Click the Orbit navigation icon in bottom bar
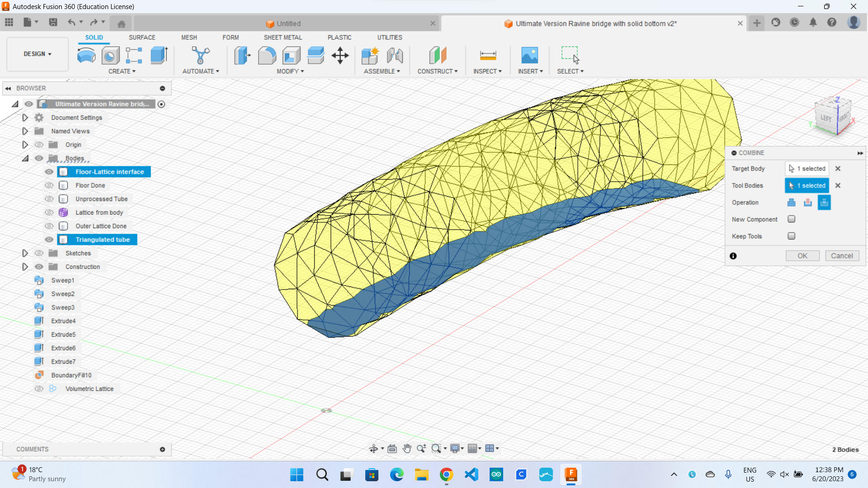 (373, 448)
